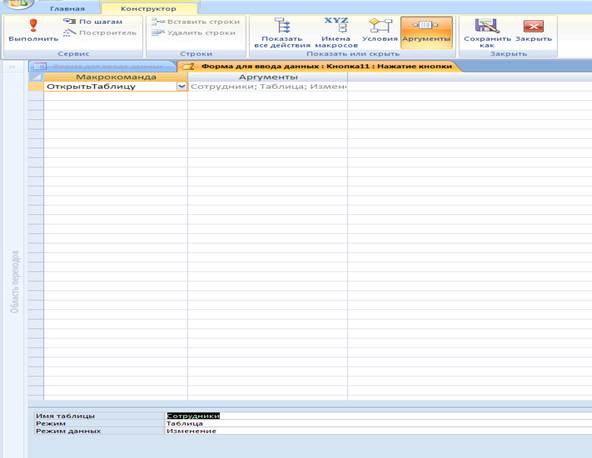
Task: Run the macro with Выполнить icon
Action: 33,30
